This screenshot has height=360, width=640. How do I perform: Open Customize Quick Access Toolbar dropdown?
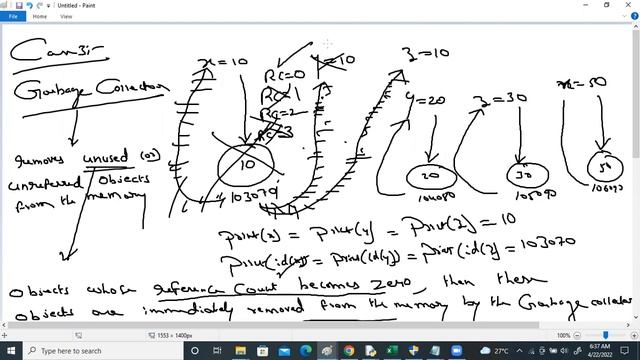49,6
